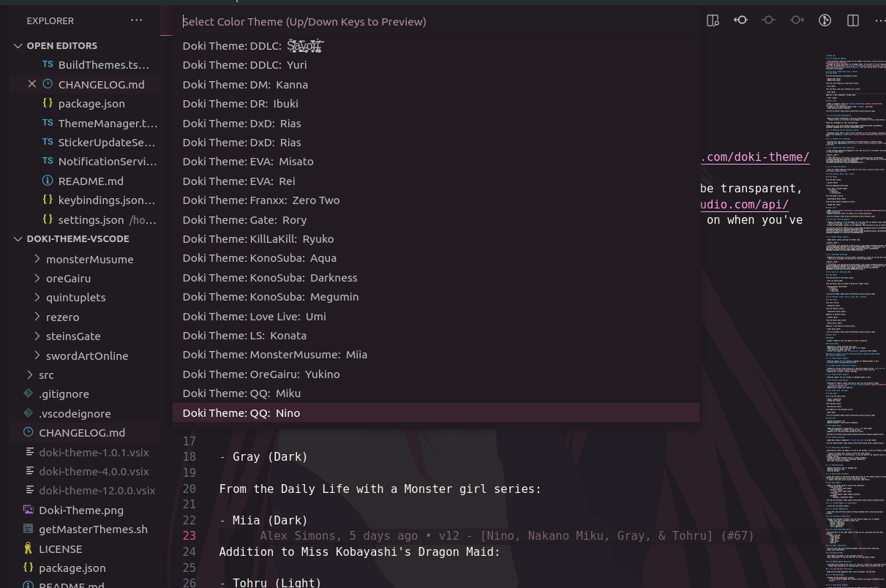The image size is (886, 588).
Task: Collapse the OPEN EDITORS section
Action: tap(18, 45)
